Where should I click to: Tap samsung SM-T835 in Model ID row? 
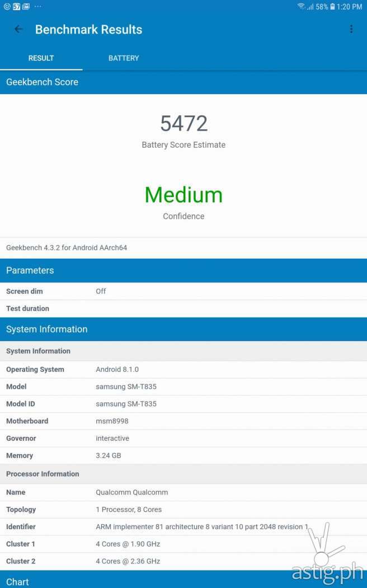(126, 404)
